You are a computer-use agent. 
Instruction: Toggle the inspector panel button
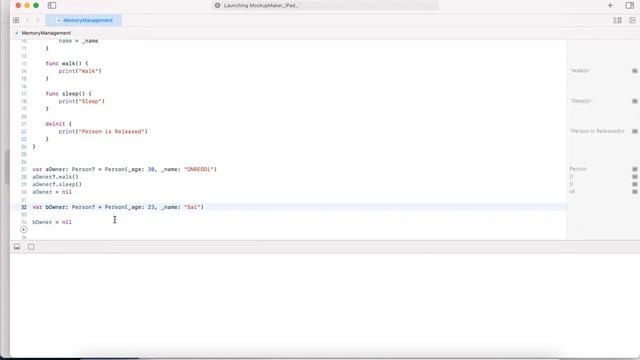click(629, 5)
